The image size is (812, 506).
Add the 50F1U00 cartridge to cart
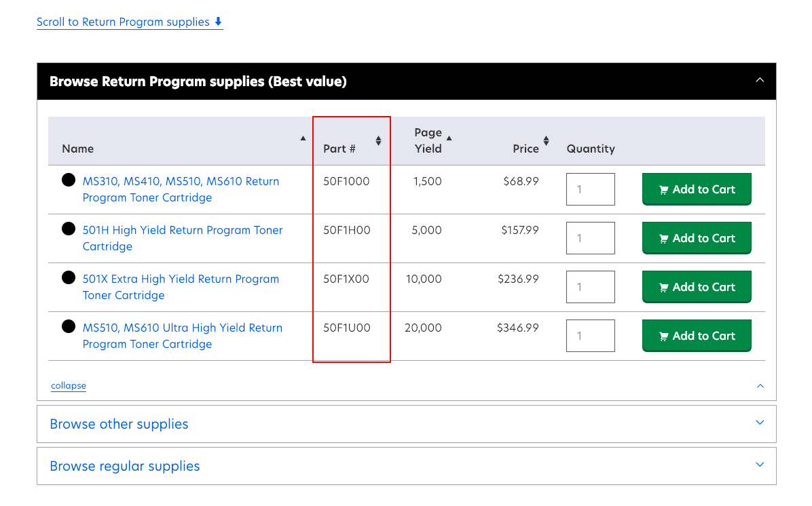[x=697, y=336]
